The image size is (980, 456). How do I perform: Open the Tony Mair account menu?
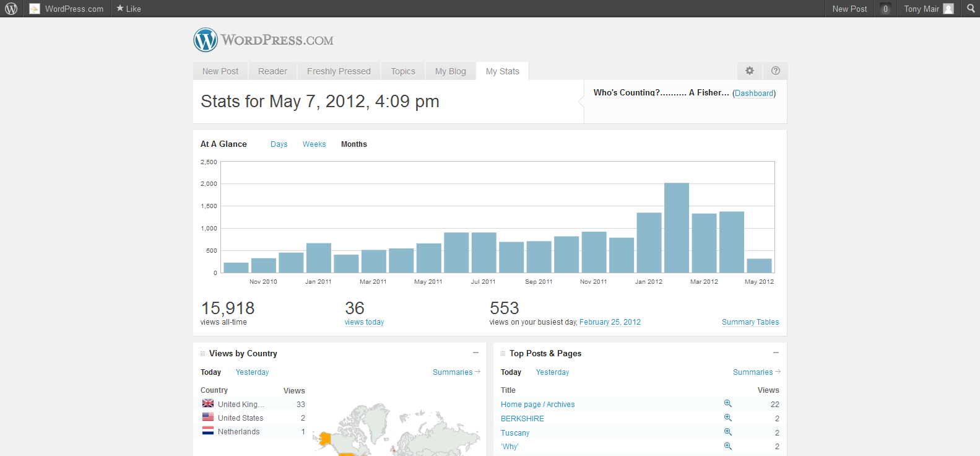point(928,9)
